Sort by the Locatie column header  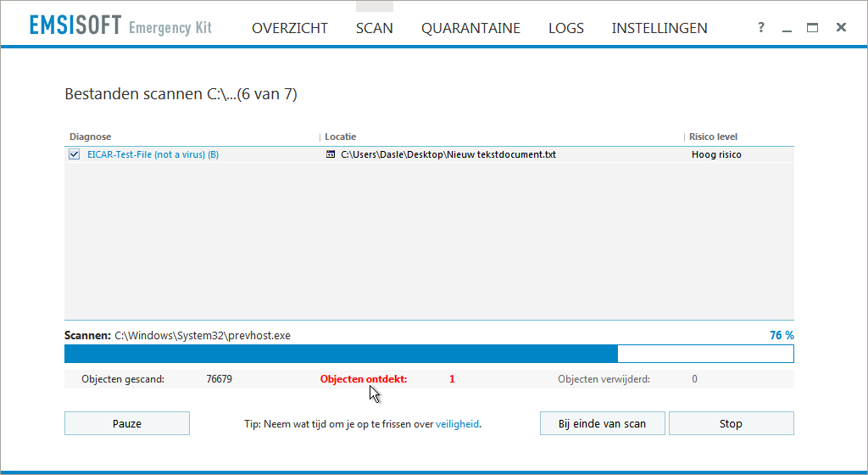click(341, 137)
